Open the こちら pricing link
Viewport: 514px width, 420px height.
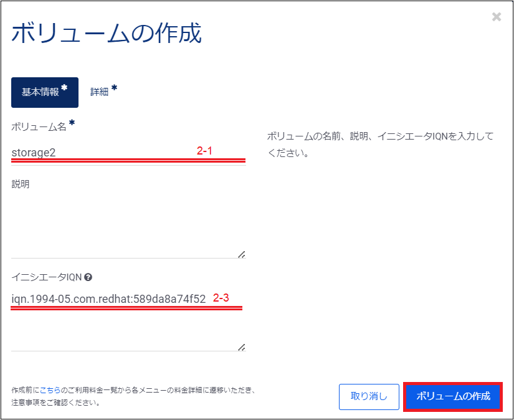coord(50,390)
